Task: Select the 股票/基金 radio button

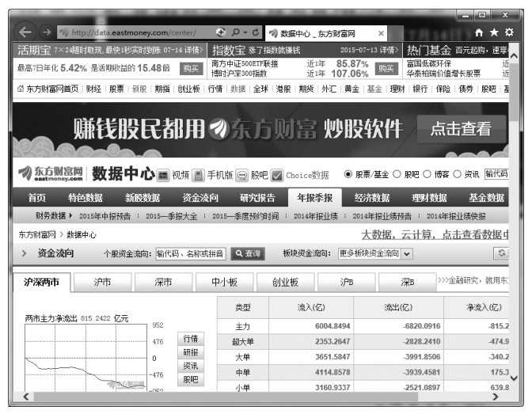Action: pyautogui.click(x=348, y=174)
